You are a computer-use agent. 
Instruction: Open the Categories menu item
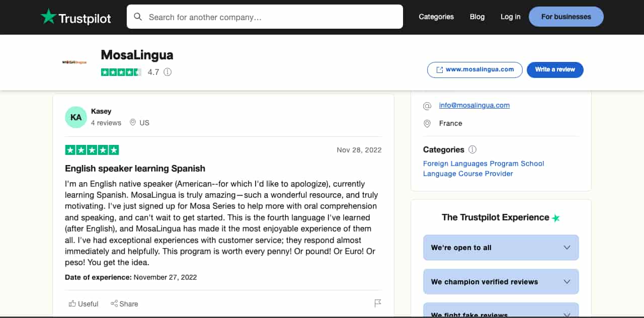436,17
